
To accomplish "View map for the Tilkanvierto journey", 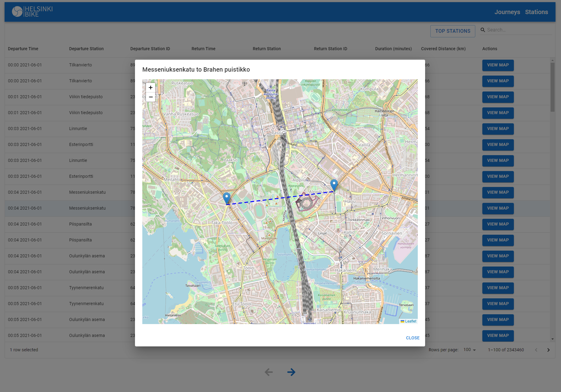I will coord(498,65).
